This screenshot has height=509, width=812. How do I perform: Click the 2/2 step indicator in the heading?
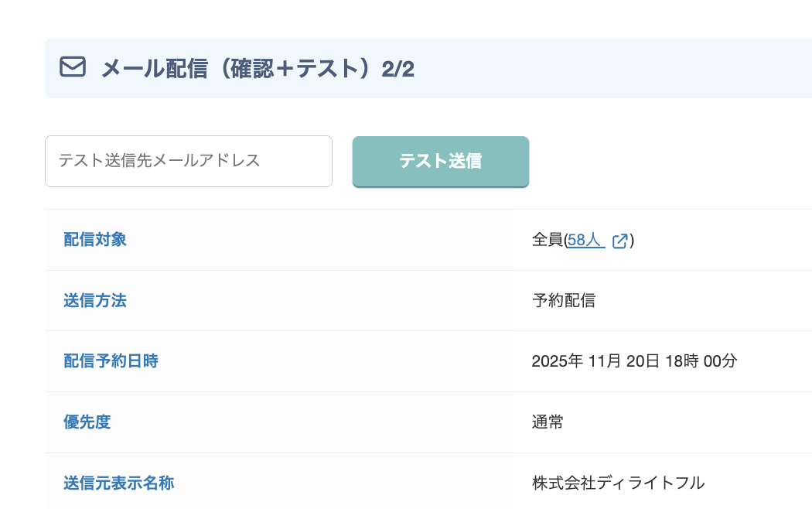point(398,69)
